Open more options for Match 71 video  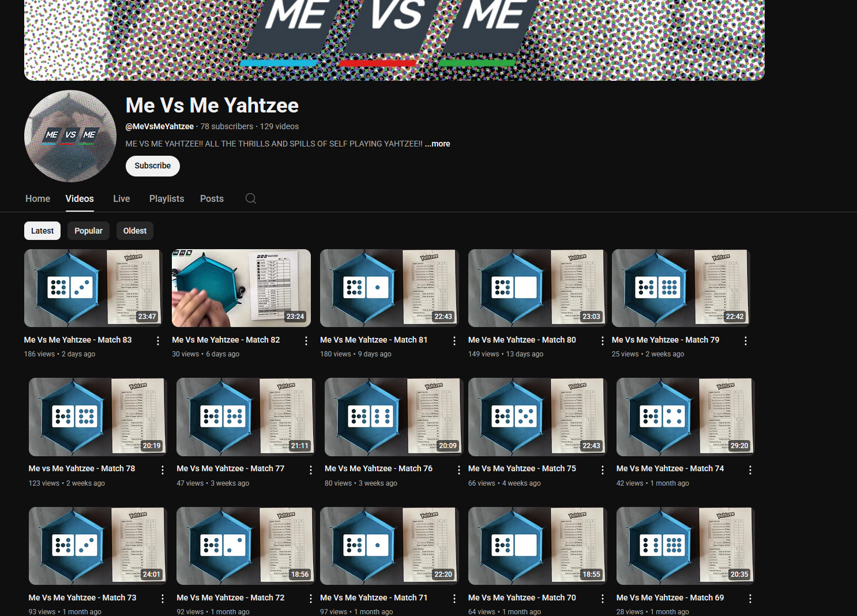click(454, 599)
